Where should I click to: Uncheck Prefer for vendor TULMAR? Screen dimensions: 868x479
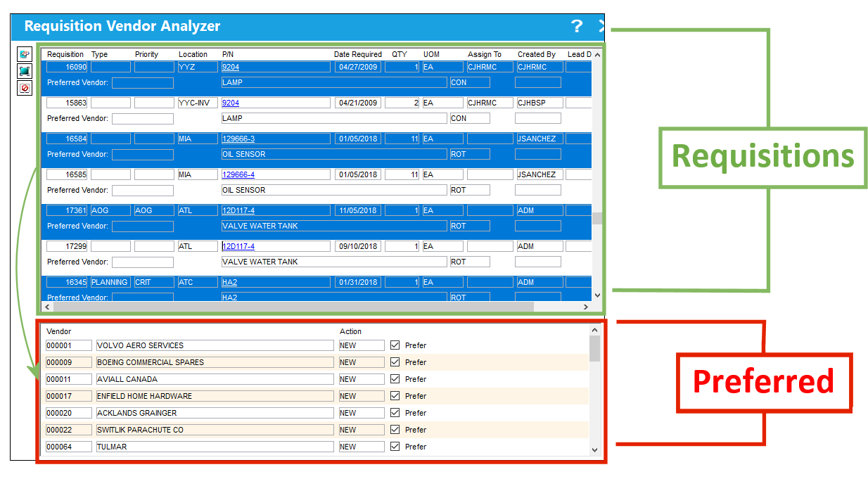(395, 447)
